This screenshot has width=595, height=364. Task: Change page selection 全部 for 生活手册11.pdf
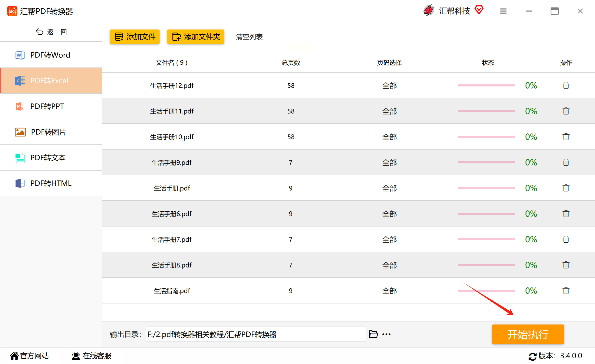point(389,111)
